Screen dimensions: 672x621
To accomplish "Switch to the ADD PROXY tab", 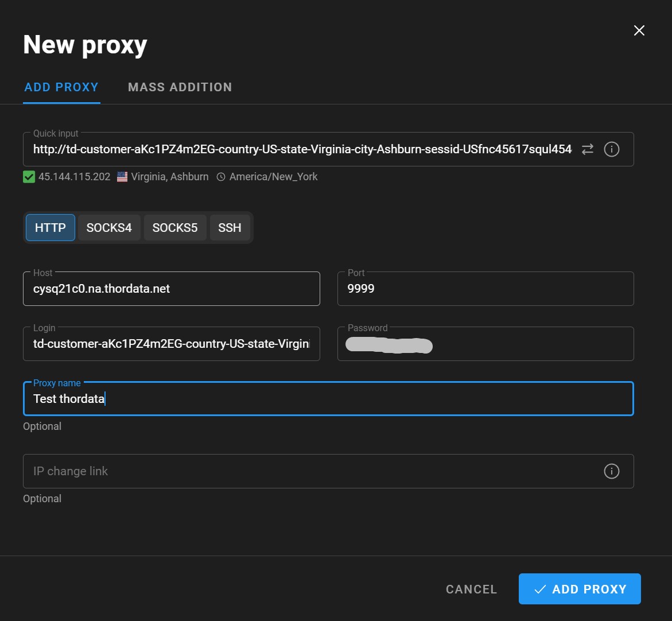I will [x=61, y=87].
